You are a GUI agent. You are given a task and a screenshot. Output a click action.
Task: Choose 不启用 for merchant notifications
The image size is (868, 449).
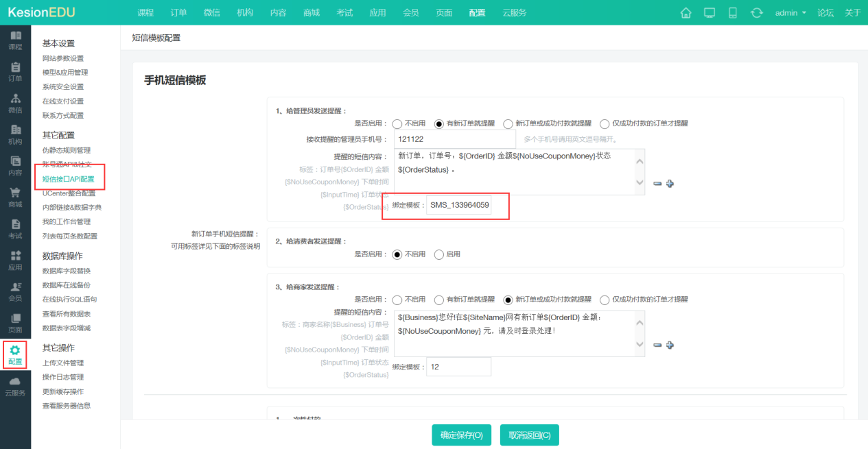[x=396, y=299]
